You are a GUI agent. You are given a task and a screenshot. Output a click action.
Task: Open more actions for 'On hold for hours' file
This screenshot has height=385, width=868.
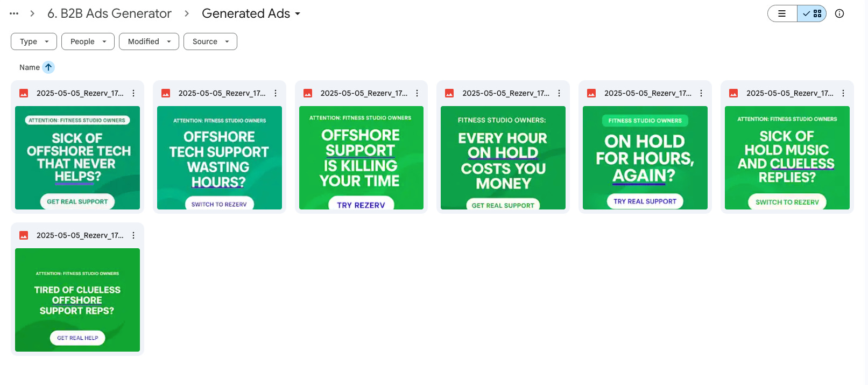pyautogui.click(x=701, y=93)
